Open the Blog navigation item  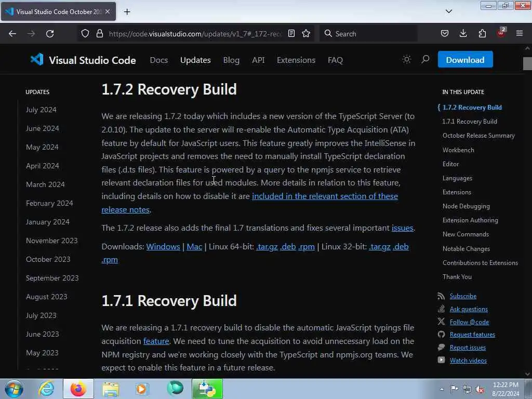[x=231, y=60]
